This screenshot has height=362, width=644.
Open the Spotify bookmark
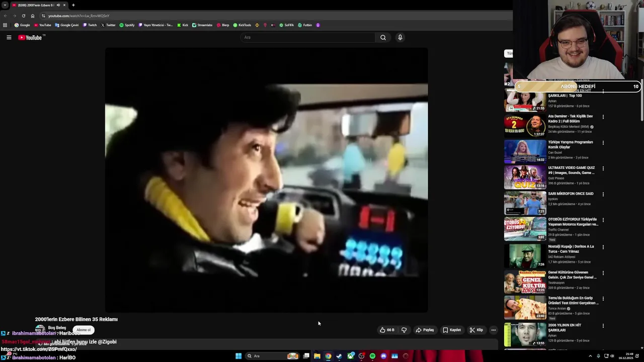[x=127, y=25]
